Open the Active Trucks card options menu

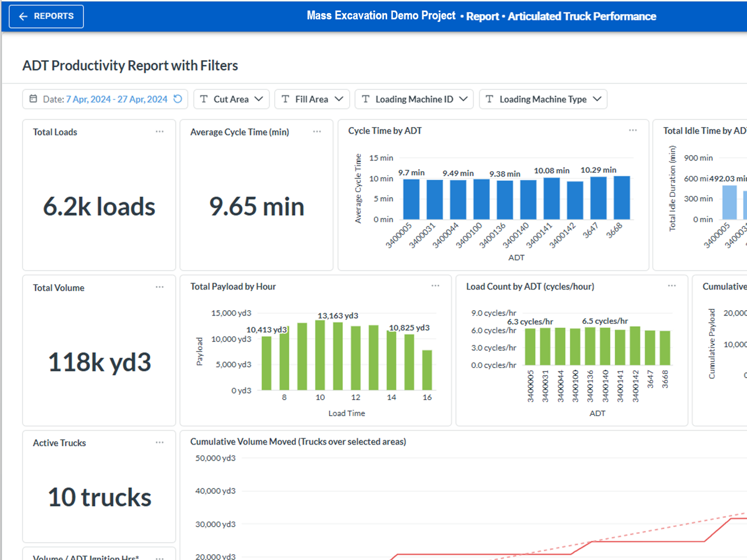[160, 442]
